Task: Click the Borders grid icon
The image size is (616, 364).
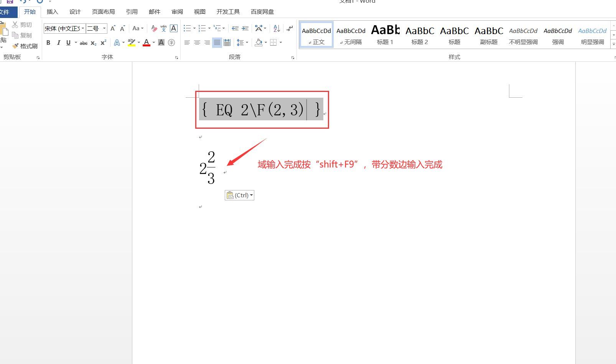Action: pyautogui.click(x=273, y=43)
